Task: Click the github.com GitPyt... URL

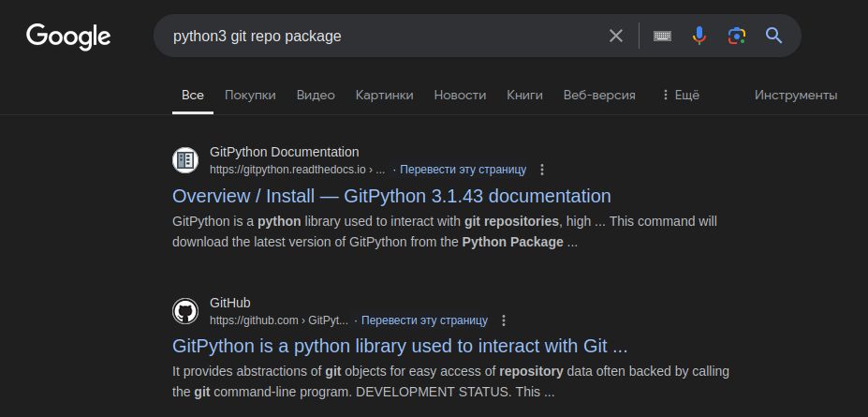Action: click(279, 320)
